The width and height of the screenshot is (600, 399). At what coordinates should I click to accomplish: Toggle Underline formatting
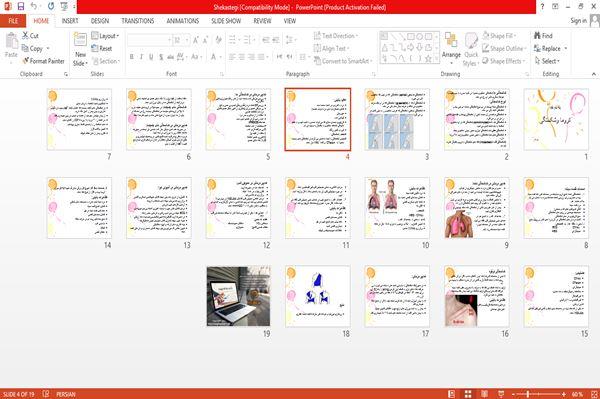(151, 57)
